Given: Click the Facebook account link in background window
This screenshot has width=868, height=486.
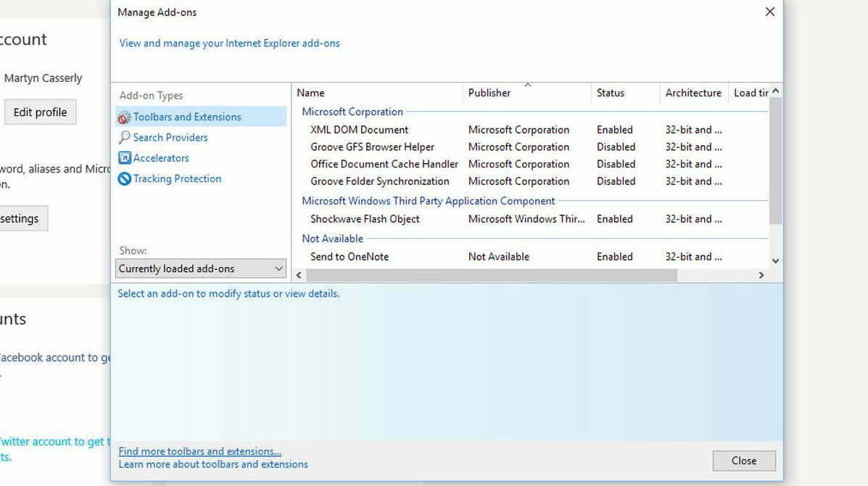Looking at the screenshot, I should (55, 358).
